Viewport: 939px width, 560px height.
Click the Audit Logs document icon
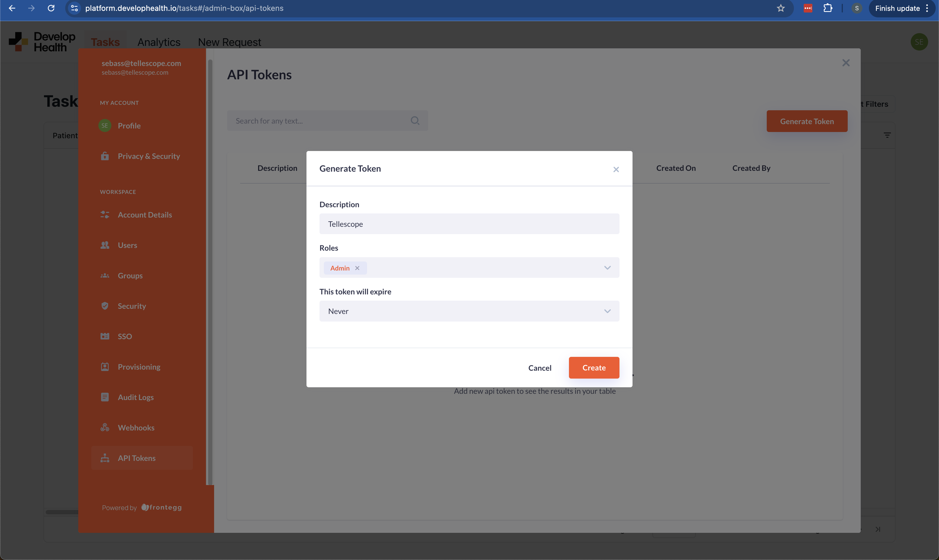105,397
